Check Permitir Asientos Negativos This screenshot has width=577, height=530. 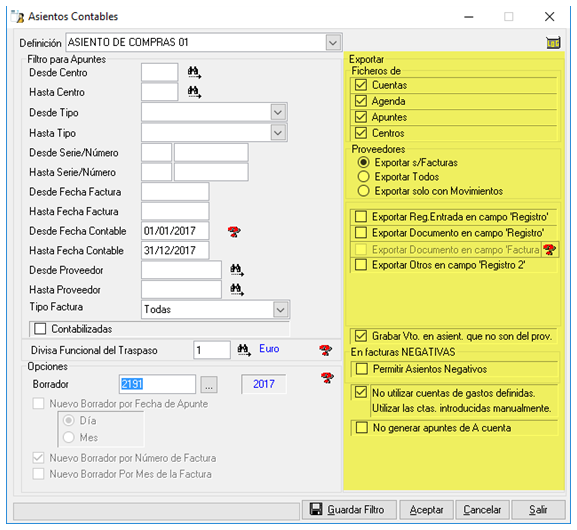361,369
